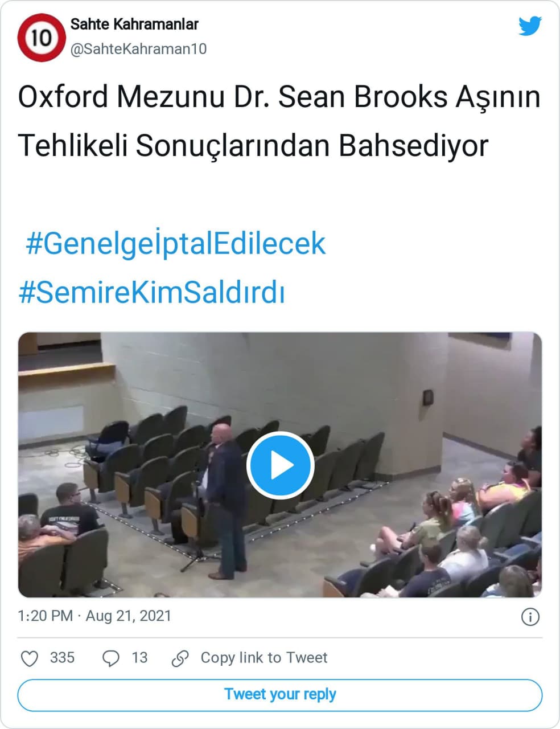Like the tweet with the heart icon
Image resolution: width=560 pixels, height=729 pixels.
pyautogui.click(x=29, y=658)
